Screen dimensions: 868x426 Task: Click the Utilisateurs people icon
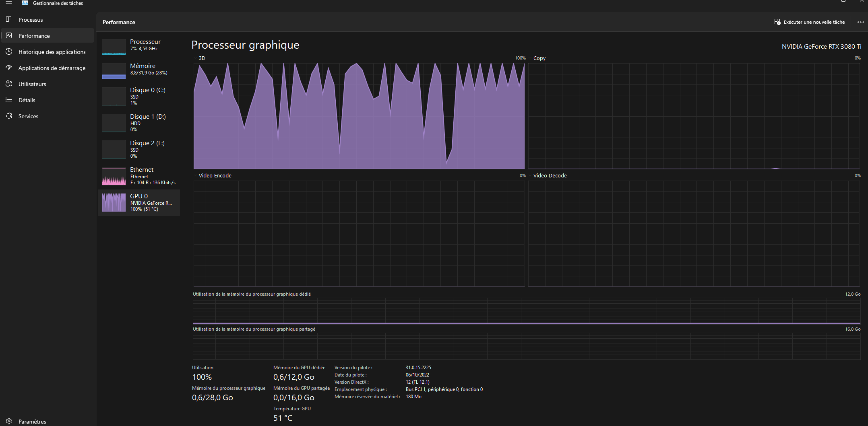(8, 84)
